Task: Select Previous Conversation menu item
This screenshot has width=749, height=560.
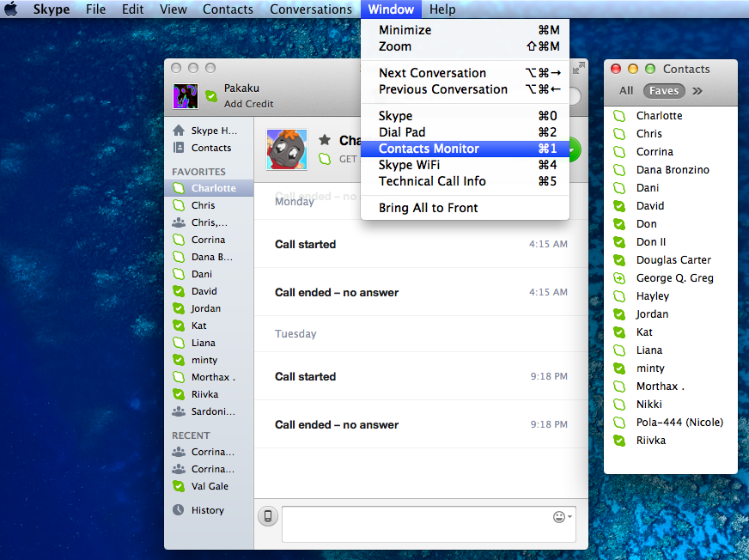Action: tap(465, 89)
